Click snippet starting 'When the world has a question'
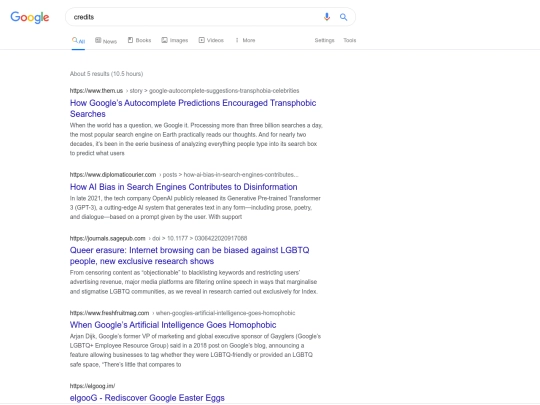This screenshot has height=405, width=540. click(196, 139)
